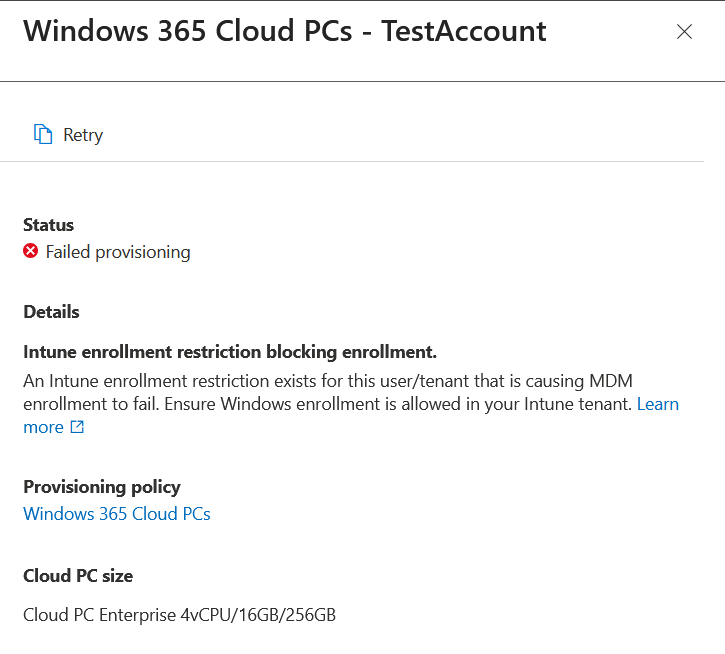Click the Cloud PC size label

[x=78, y=576]
